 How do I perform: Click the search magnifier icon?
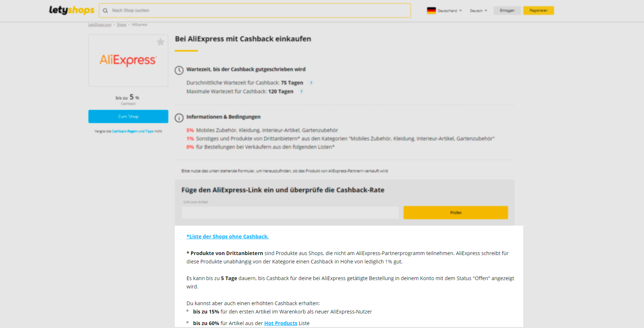(x=105, y=11)
